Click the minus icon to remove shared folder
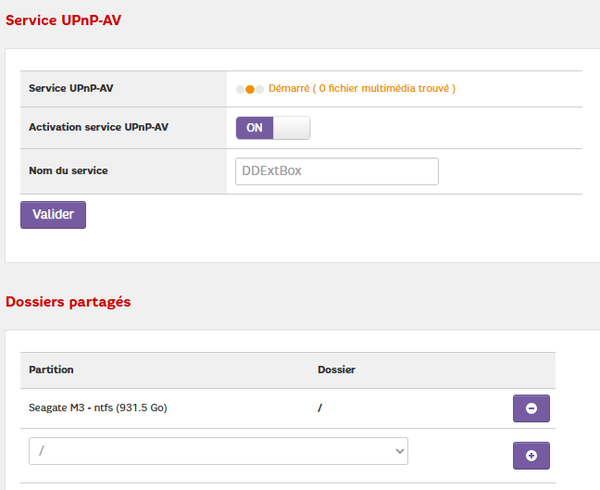 click(x=531, y=408)
